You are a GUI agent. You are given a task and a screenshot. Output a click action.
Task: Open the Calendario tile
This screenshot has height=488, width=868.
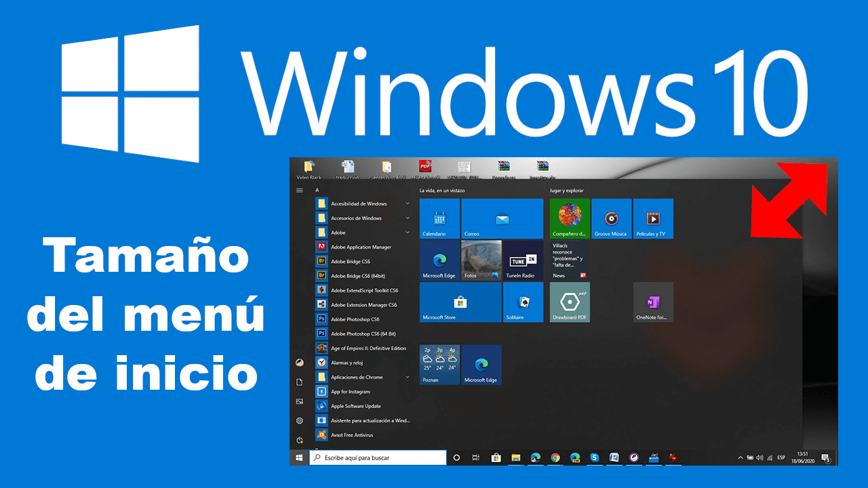click(x=439, y=218)
